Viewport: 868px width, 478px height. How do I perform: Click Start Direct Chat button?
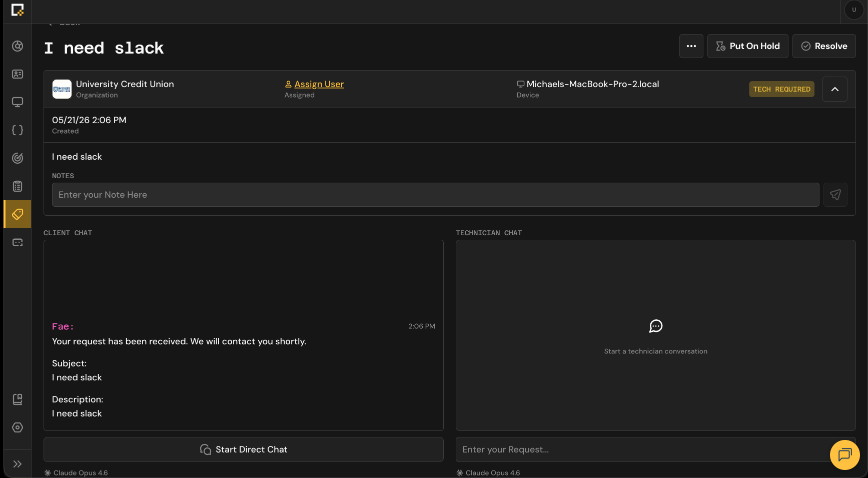(x=244, y=449)
